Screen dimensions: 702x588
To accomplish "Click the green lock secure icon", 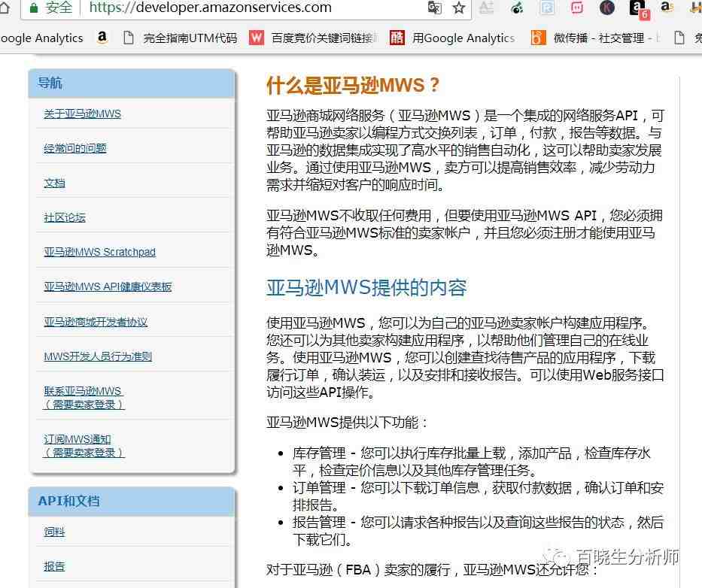I will click(34, 8).
